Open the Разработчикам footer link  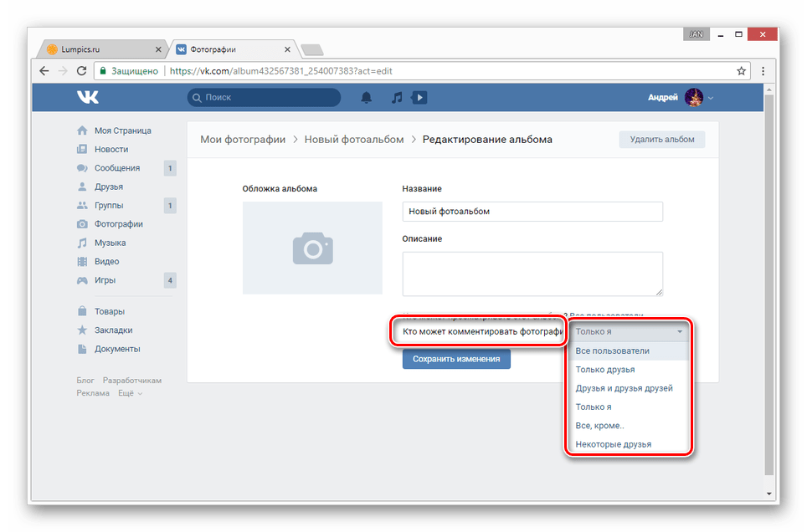[132, 381]
